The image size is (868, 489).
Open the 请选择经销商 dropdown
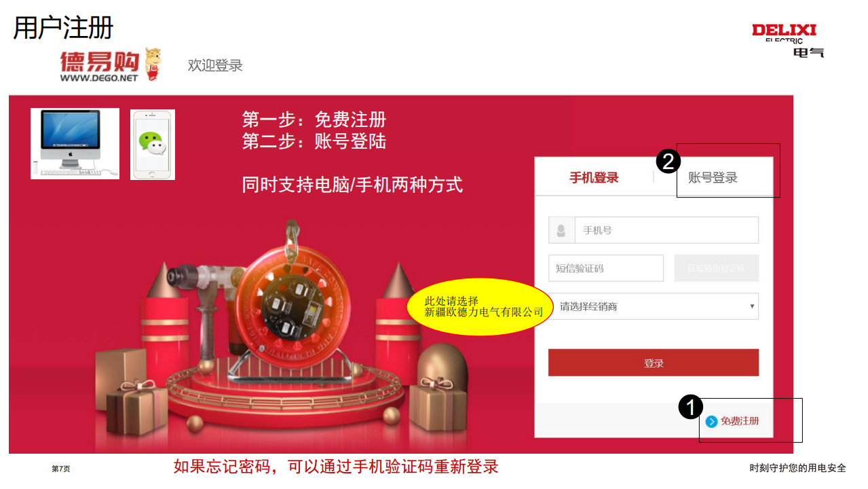pos(654,306)
